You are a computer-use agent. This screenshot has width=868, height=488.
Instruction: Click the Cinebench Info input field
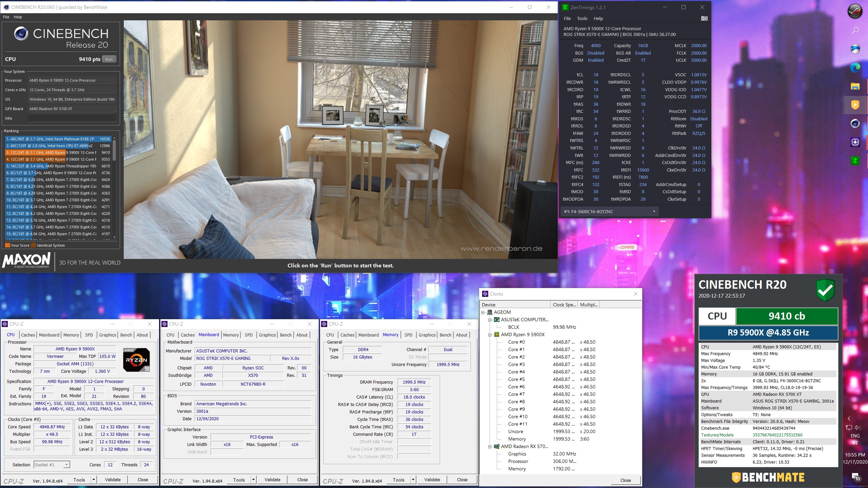pos(72,118)
